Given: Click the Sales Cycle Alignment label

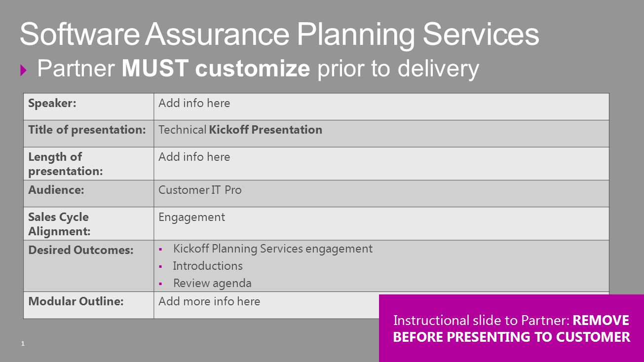Looking at the screenshot, I should pyautogui.click(x=58, y=224).
